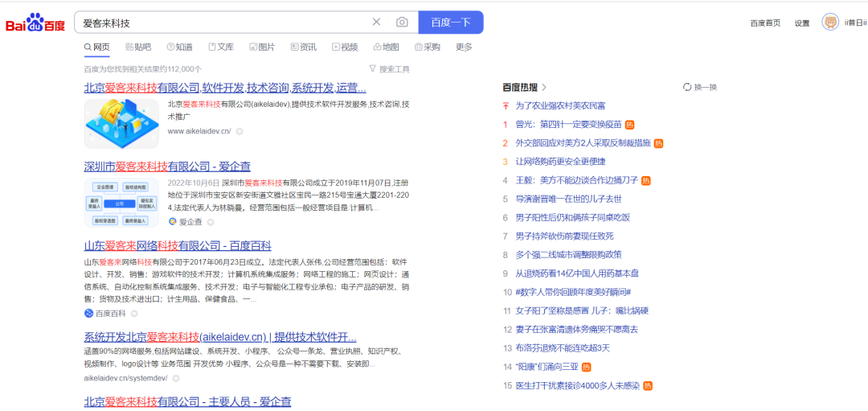This screenshot has height=411, width=868.
Task: Open hot topic #数字人带你回顾年度美好瞬间#
Action: click(x=574, y=292)
